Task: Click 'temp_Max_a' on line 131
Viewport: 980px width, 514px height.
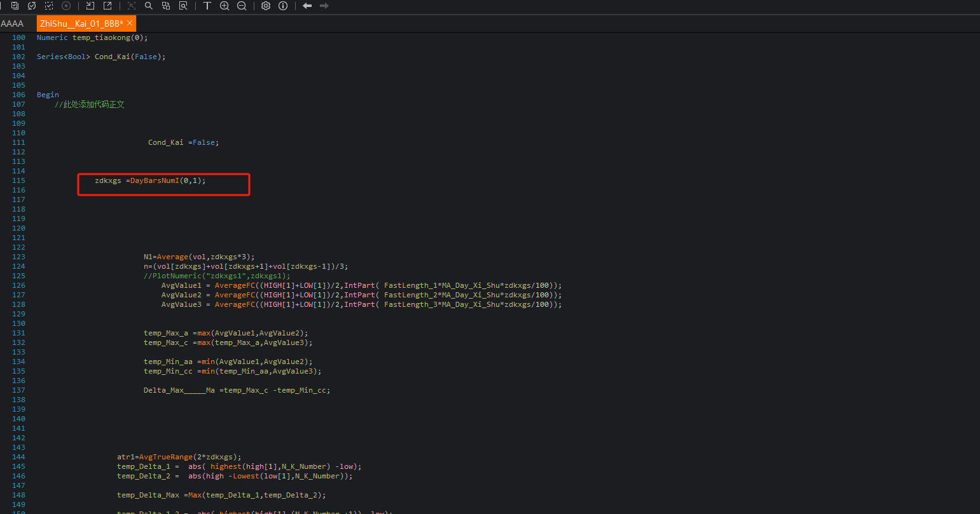Action: (166, 333)
